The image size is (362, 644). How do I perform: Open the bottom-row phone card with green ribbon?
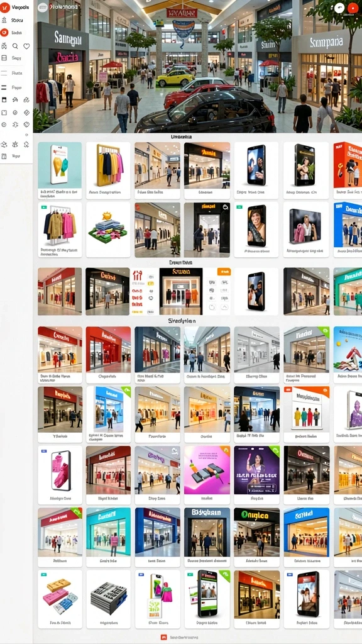207,599
